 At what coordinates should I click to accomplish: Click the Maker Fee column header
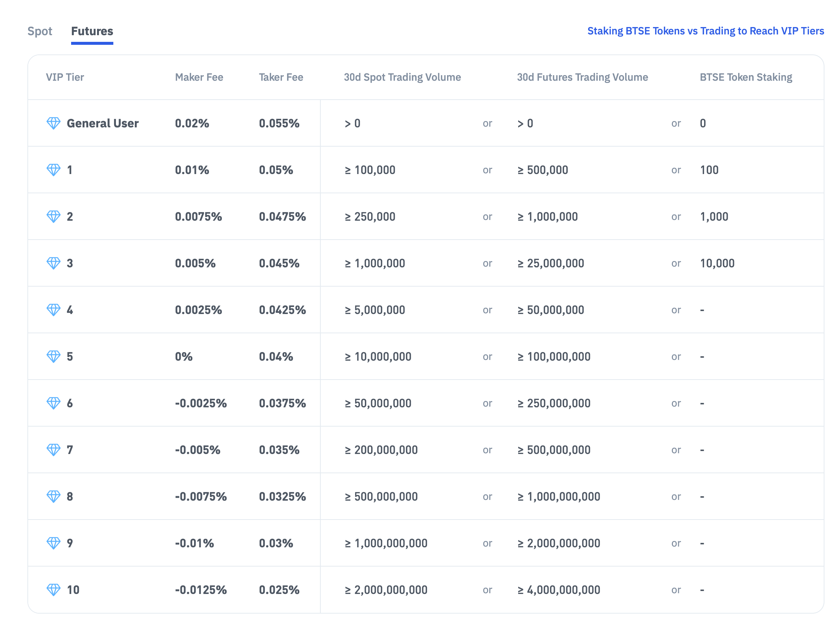(199, 77)
